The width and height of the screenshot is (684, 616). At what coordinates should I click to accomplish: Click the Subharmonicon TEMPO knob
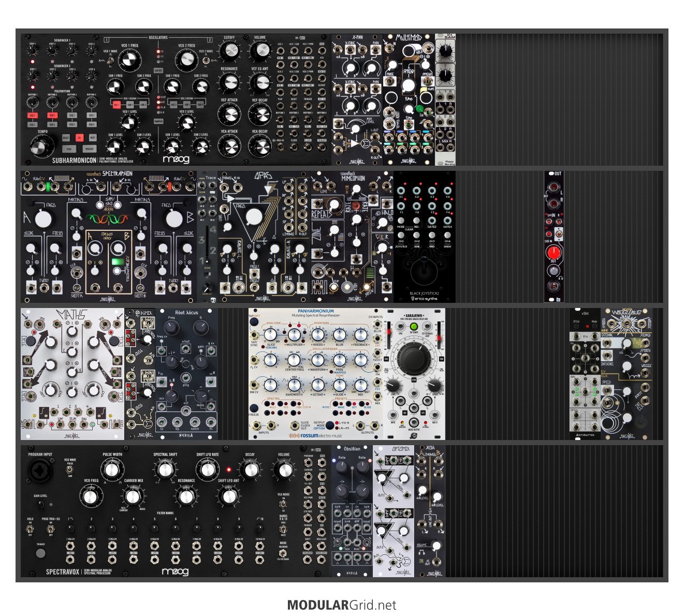point(39,147)
